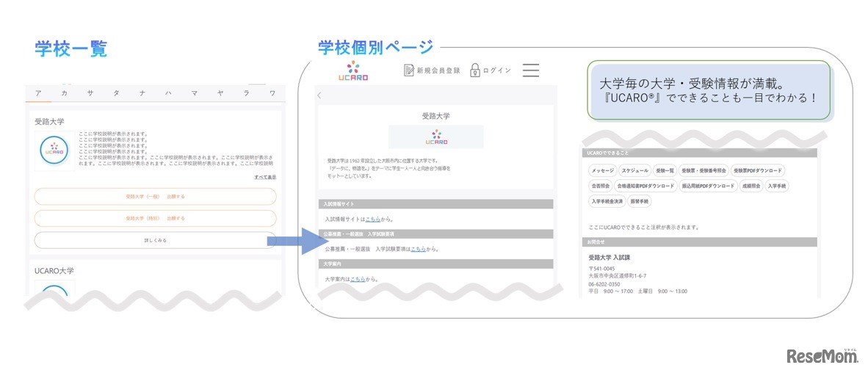Click the UCARO banner under the 受路大学 title
Image resolution: width=868 pixels, height=373 pixels.
[x=435, y=137]
